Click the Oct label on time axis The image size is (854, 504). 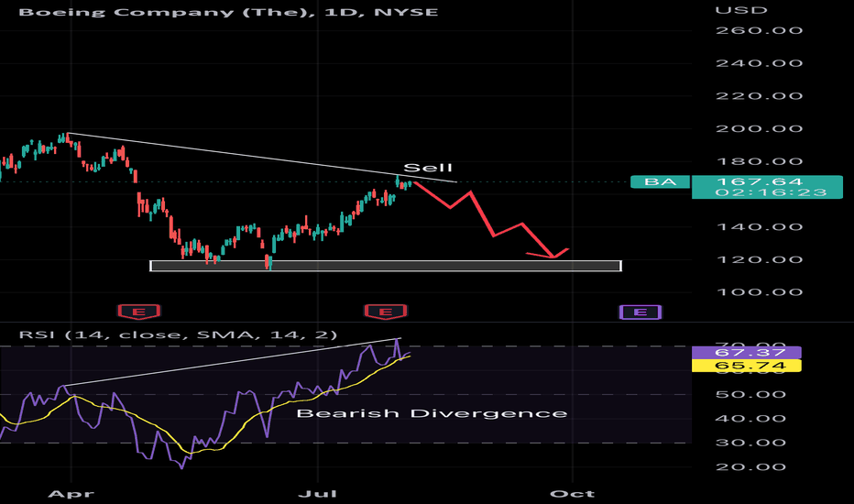pyautogui.click(x=572, y=494)
